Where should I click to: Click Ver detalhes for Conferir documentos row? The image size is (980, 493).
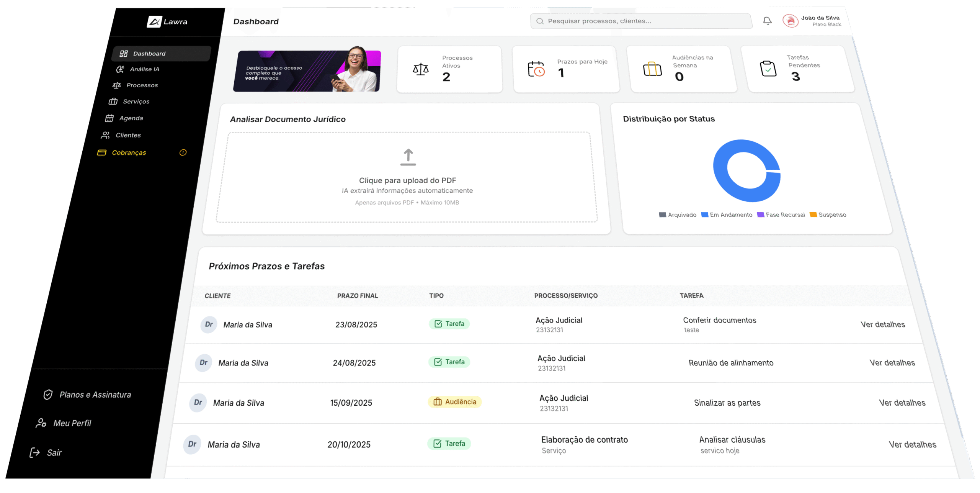[883, 325]
